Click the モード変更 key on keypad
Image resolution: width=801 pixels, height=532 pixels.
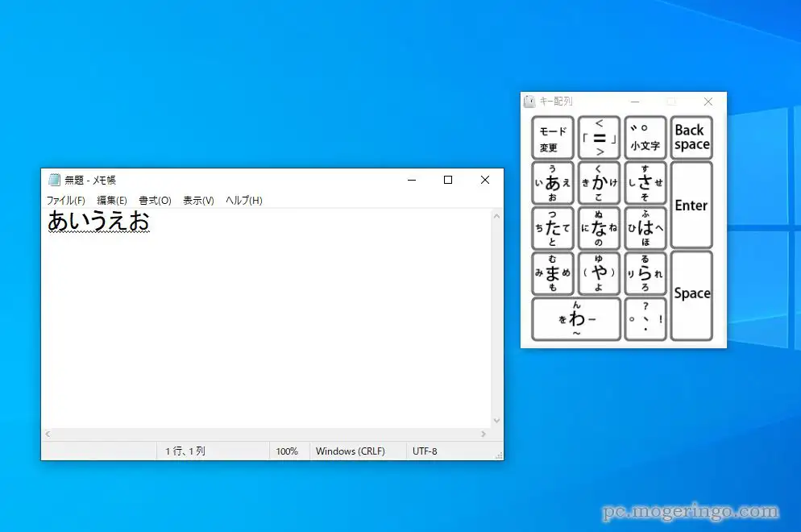(x=553, y=138)
